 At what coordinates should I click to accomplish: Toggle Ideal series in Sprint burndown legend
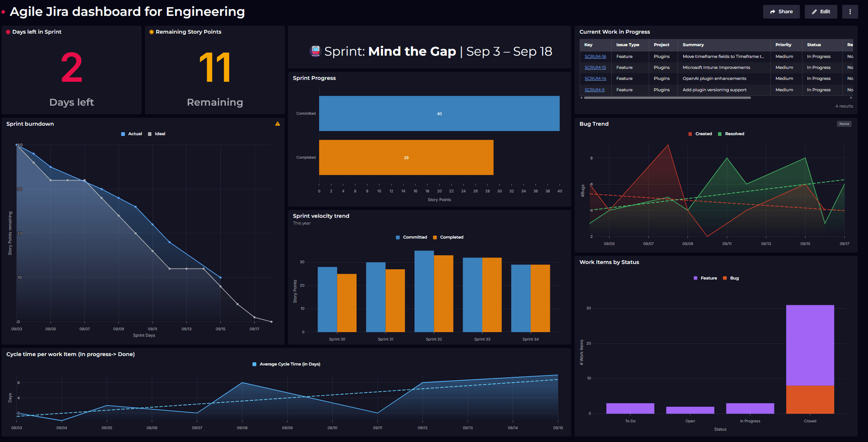(x=157, y=134)
